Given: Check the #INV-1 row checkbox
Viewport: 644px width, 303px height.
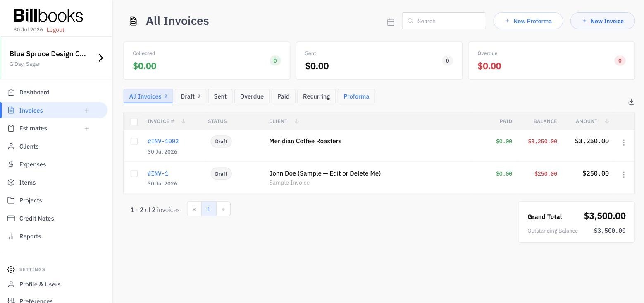Looking at the screenshot, I should click(x=134, y=173).
